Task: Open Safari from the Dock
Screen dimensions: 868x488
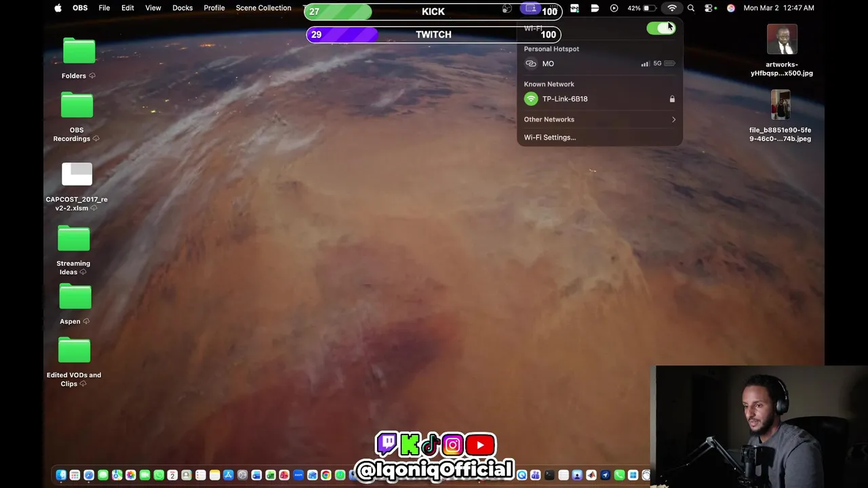Action: [89, 475]
